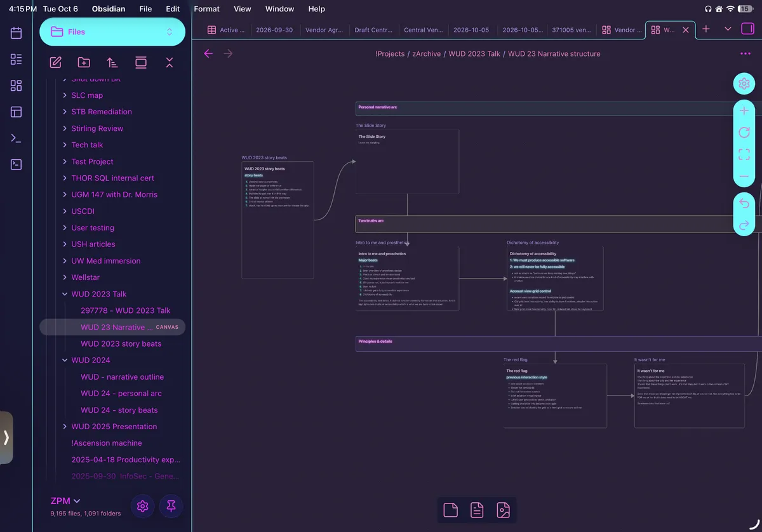The image size is (762, 532).
Task: Add a blank card to the canvas
Action: [451, 510]
